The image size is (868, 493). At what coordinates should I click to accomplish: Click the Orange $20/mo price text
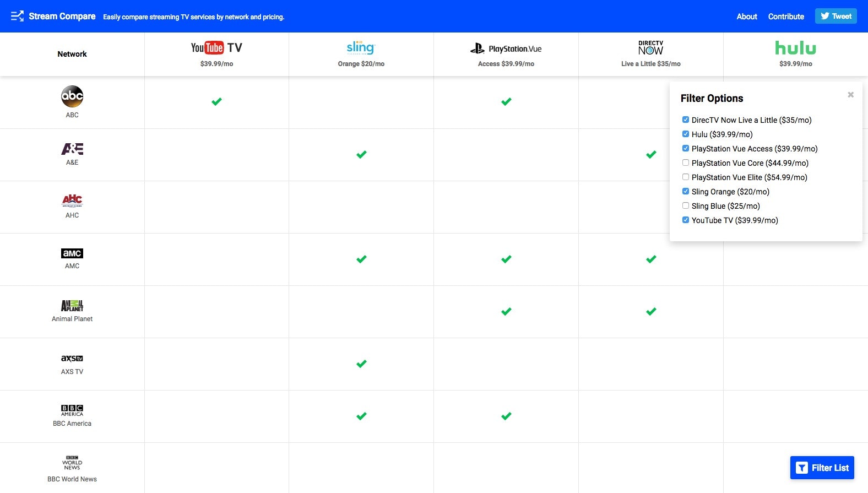[361, 64]
